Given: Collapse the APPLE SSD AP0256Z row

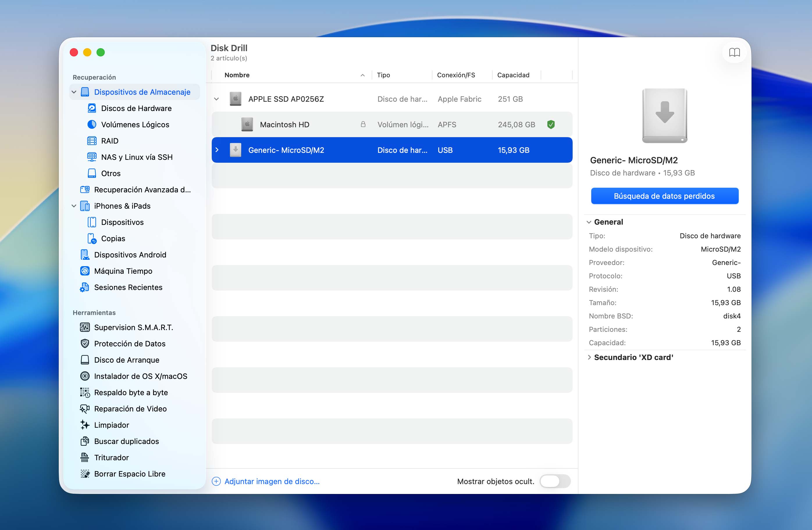Looking at the screenshot, I should tap(216, 99).
